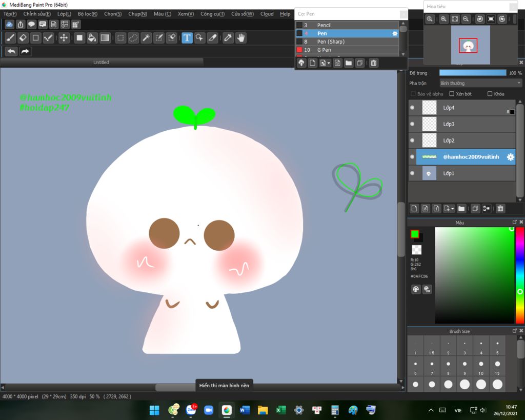Open settings gear for the Pen brush
525x420 pixels.
point(395,33)
